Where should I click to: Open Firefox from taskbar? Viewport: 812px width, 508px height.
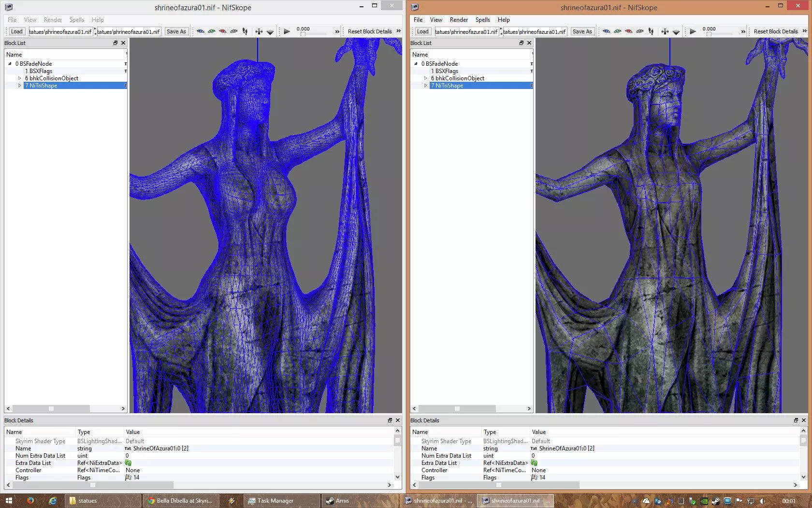point(30,501)
